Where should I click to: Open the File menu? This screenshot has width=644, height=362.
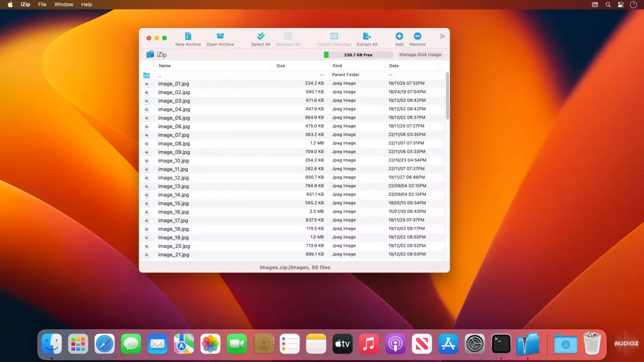click(x=42, y=4)
